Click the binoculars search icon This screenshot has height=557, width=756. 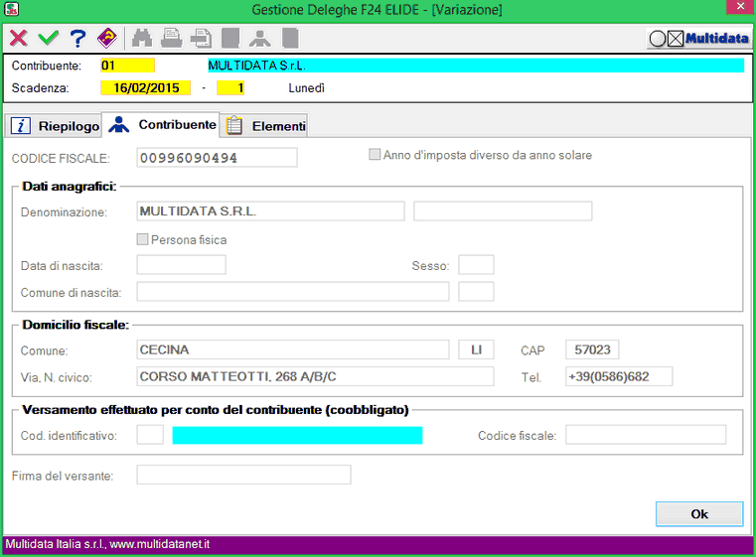click(142, 38)
